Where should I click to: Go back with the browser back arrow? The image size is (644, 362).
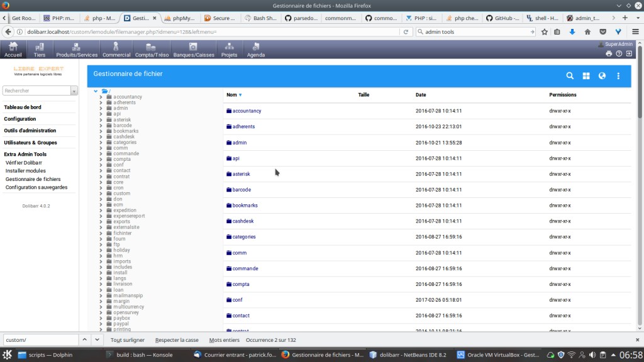click(8, 31)
